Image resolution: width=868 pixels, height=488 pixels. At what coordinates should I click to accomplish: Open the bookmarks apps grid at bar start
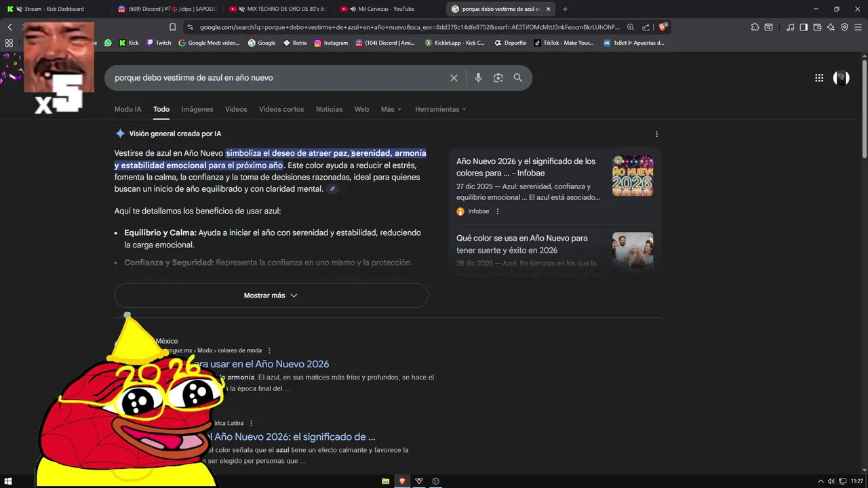(9, 43)
